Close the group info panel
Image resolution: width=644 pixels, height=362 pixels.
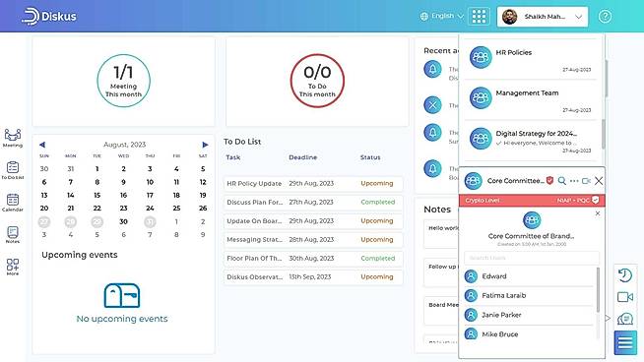tap(598, 213)
